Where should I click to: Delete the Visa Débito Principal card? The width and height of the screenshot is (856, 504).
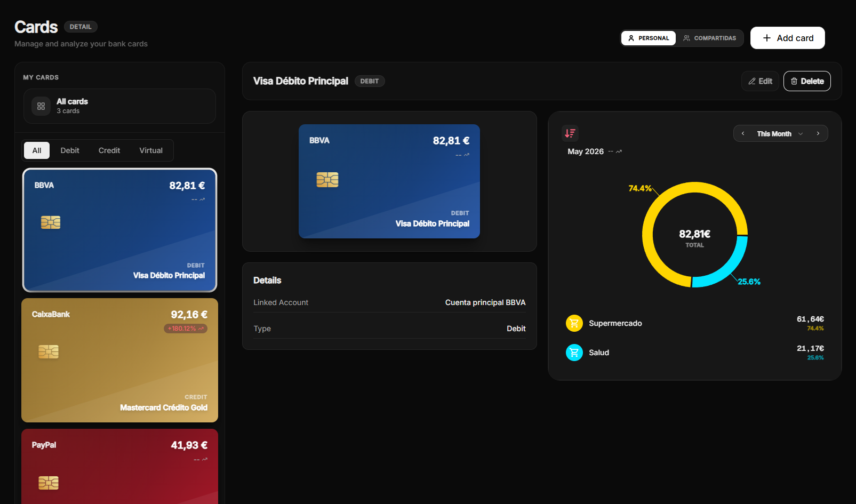pos(807,81)
